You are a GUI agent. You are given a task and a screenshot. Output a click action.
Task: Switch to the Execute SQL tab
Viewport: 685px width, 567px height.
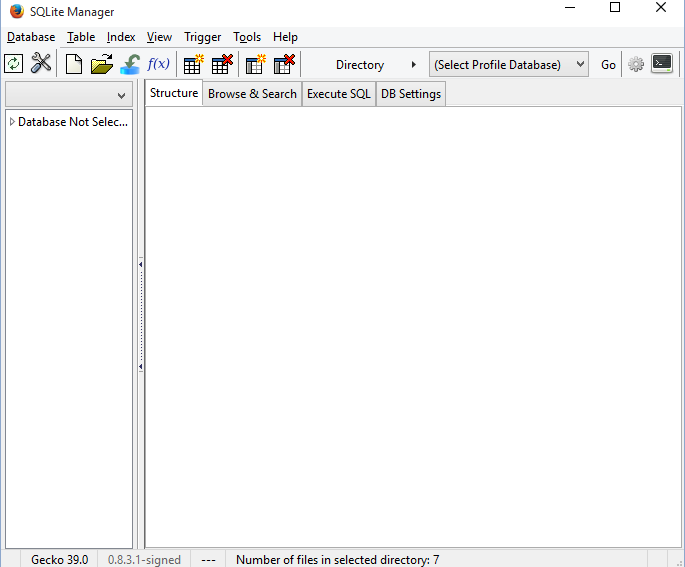click(339, 94)
